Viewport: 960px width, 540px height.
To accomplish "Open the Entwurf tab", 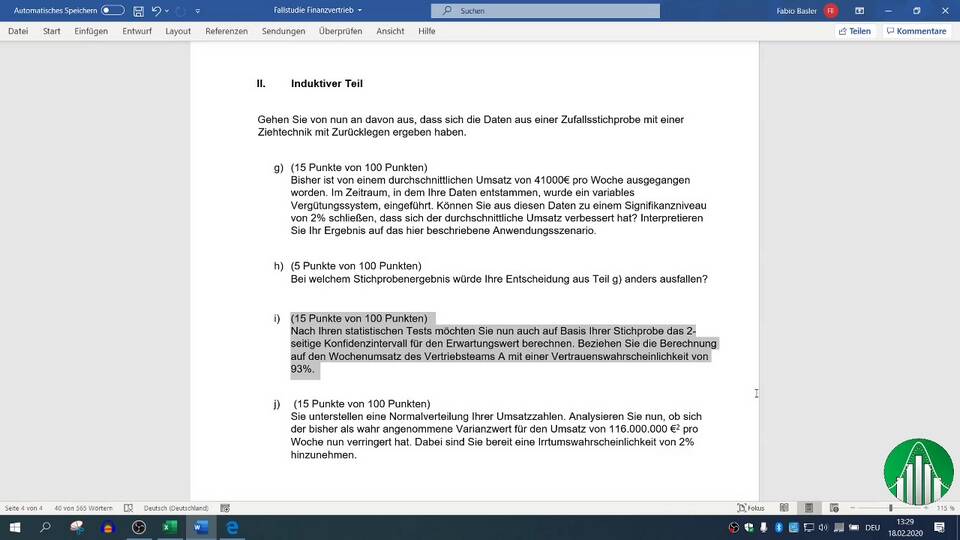I will (x=137, y=31).
